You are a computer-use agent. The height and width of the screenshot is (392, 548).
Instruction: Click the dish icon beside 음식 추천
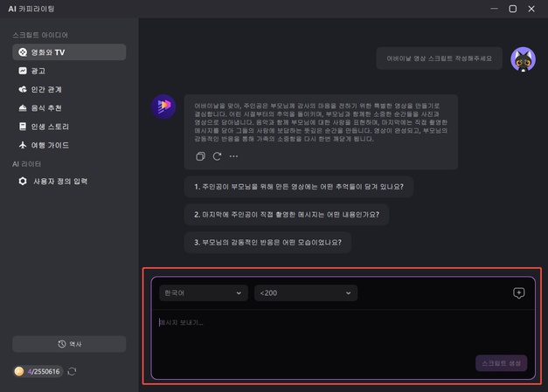tap(23, 108)
